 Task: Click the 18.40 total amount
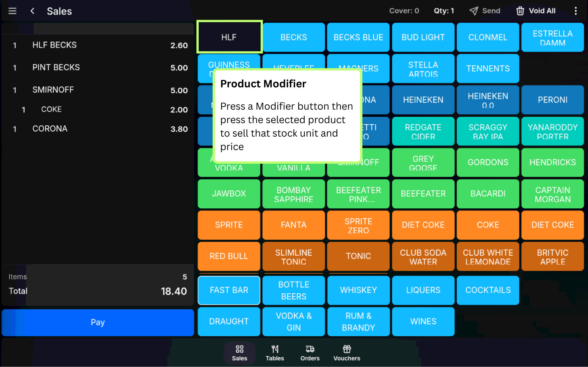(174, 291)
